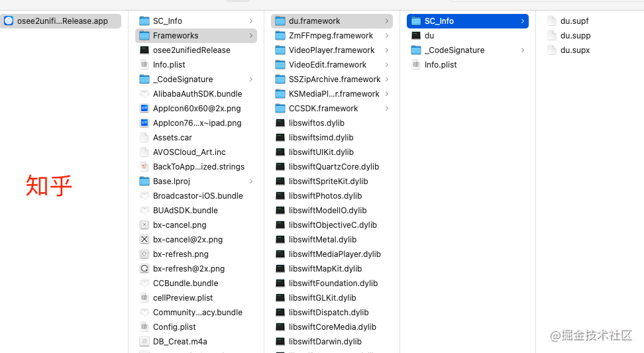Click the CCSDK.framework folder icon
The height and width of the screenshot is (353, 644).
click(x=280, y=109)
